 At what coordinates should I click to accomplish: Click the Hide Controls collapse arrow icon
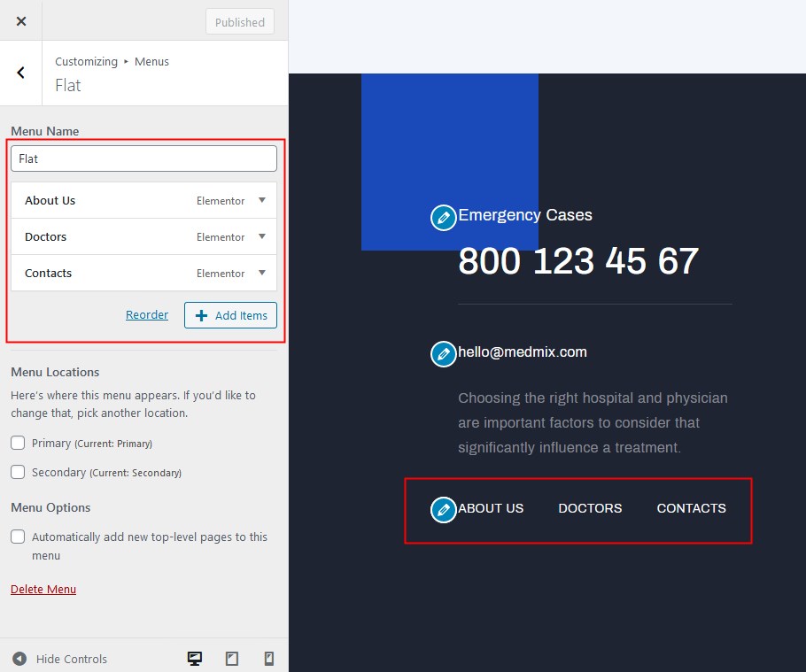click(x=19, y=659)
